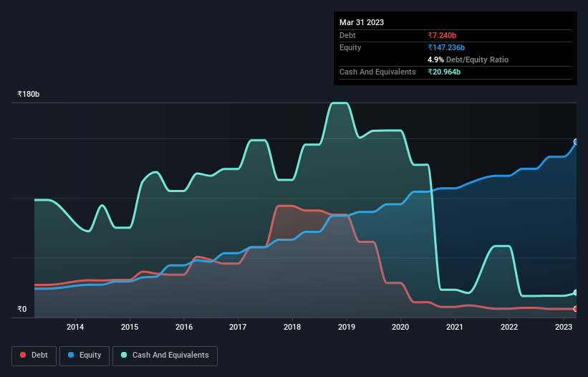This screenshot has height=377, width=588.
Task: Click the blue Equity legend dot
Action: (x=71, y=355)
